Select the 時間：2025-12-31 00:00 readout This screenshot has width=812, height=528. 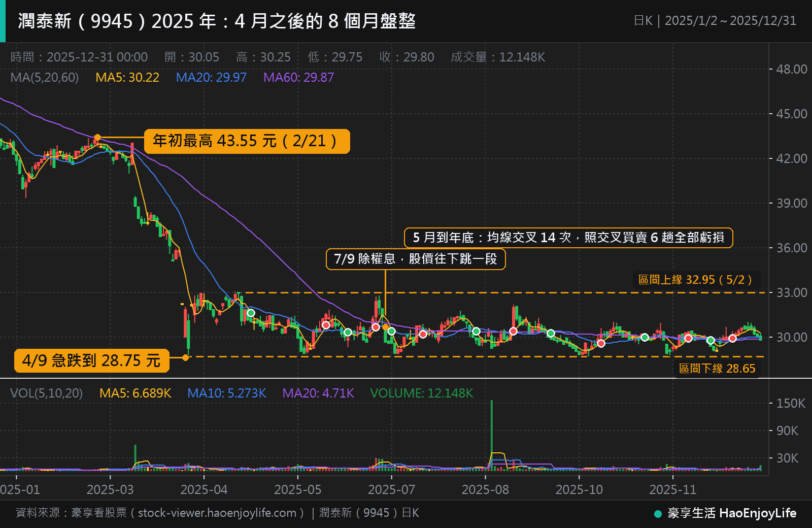79,57
